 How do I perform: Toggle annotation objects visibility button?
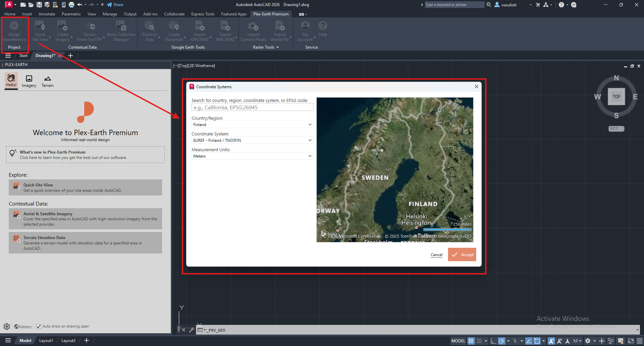pos(551,341)
